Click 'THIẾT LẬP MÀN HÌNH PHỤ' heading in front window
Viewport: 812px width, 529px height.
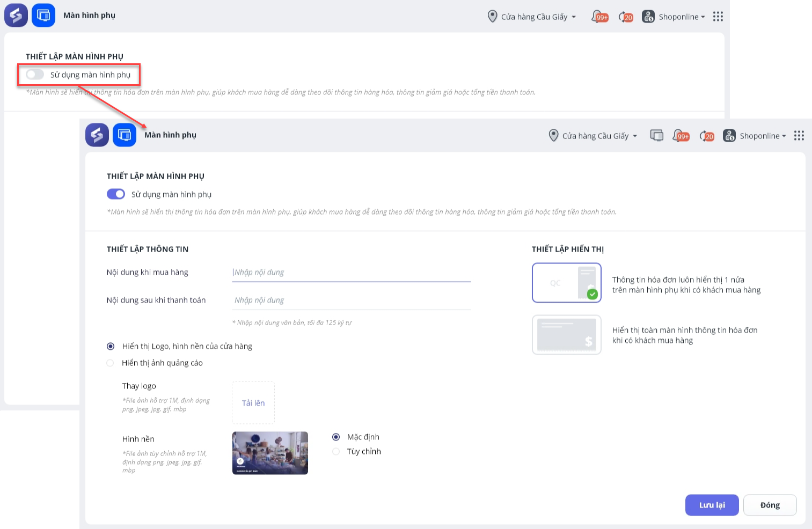coord(156,176)
